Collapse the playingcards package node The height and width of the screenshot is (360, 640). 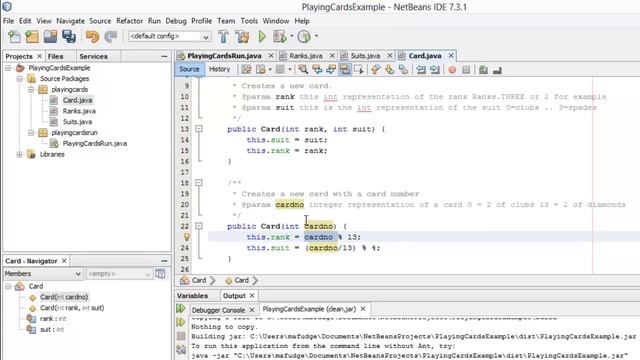(x=31, y=89)
